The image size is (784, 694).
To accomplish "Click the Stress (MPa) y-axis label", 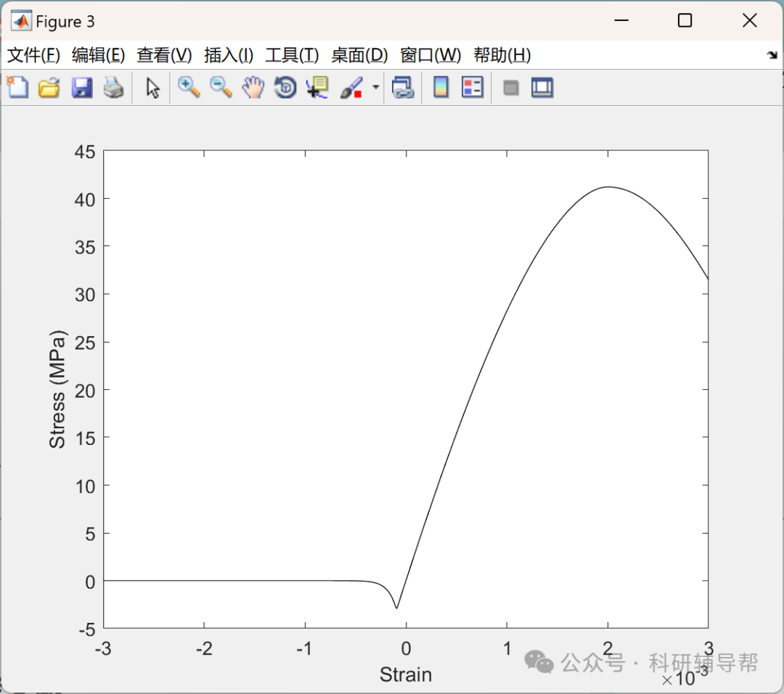I will point(57,389).
